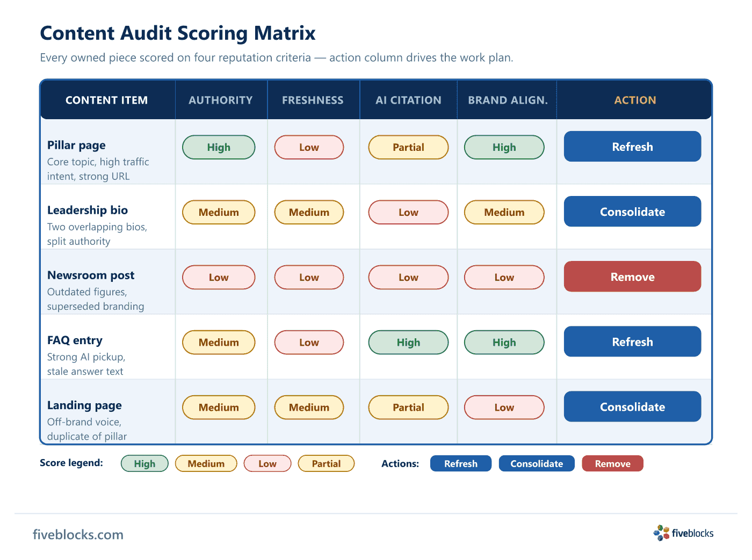
Task: Select the CONTENT ITEM column header
Action: click(106, 100)
